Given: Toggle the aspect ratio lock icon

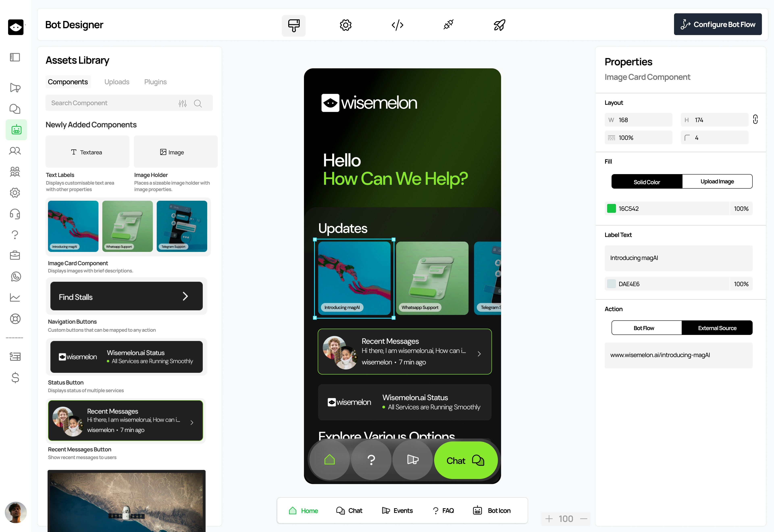Looking at the screenshot, I should click(755, 119).
